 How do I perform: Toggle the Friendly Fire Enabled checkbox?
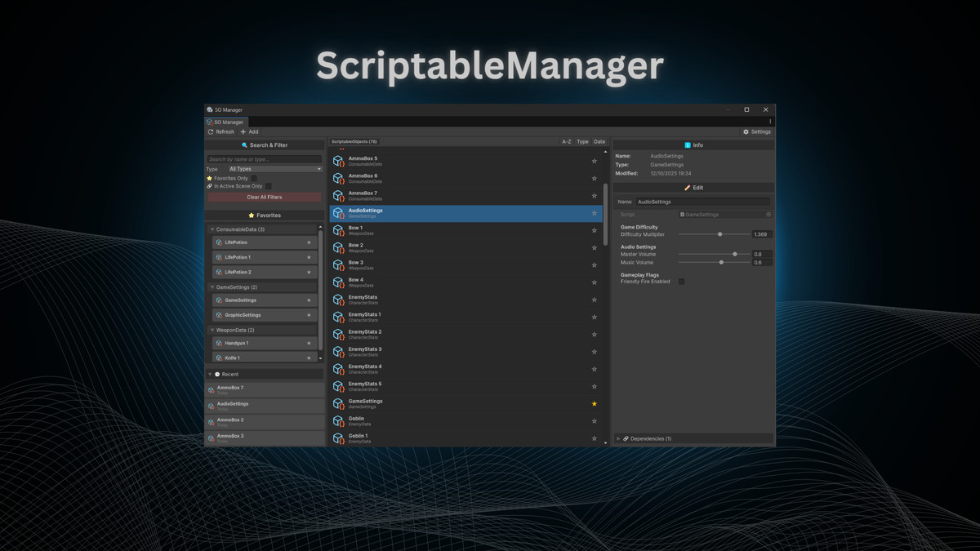coord(681,282)
